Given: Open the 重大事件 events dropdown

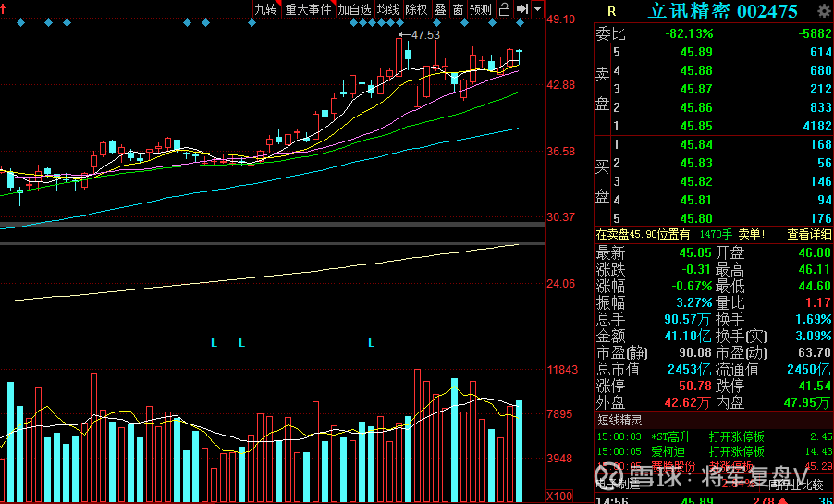Looking at the screenshot, I should click(x=309, y=9).
